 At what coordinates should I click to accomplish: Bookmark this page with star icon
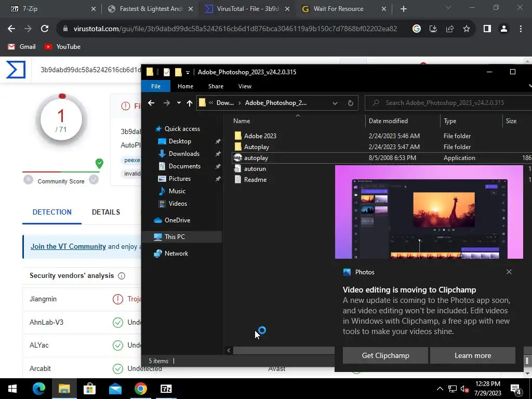point(467,29)
